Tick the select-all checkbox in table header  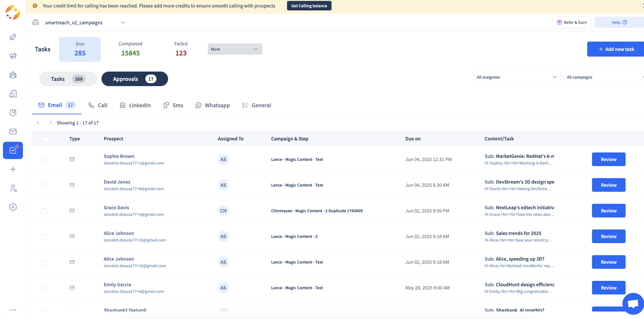tap(46, 139)
